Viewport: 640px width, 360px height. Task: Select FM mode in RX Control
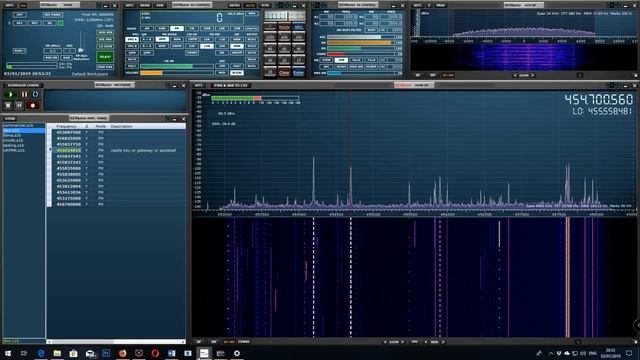(x=177, y=29)
